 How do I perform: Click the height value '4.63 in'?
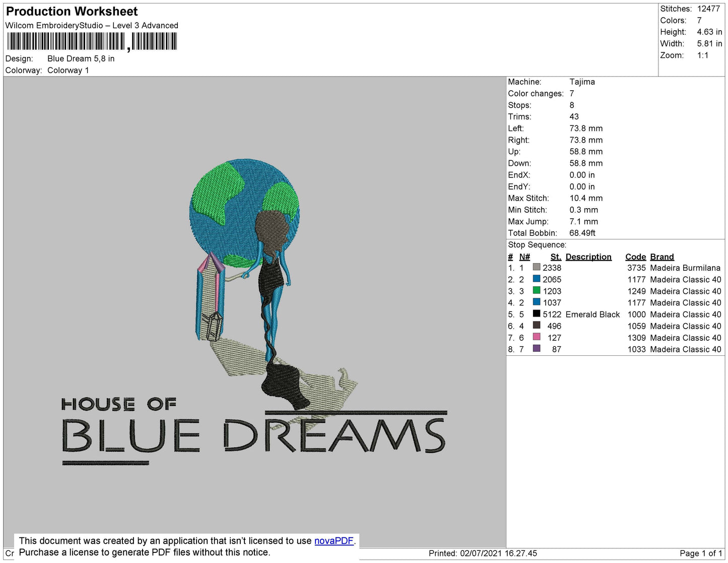click(709, 32)
